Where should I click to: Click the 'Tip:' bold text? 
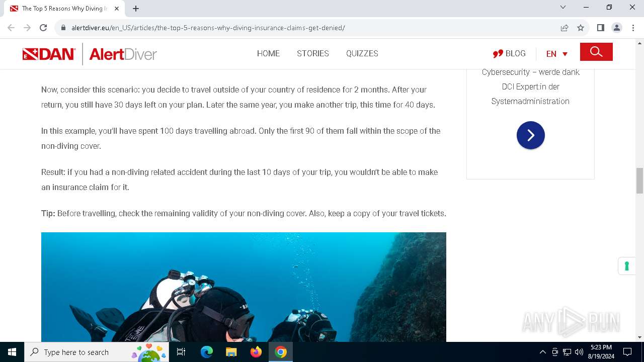(48, 213)
